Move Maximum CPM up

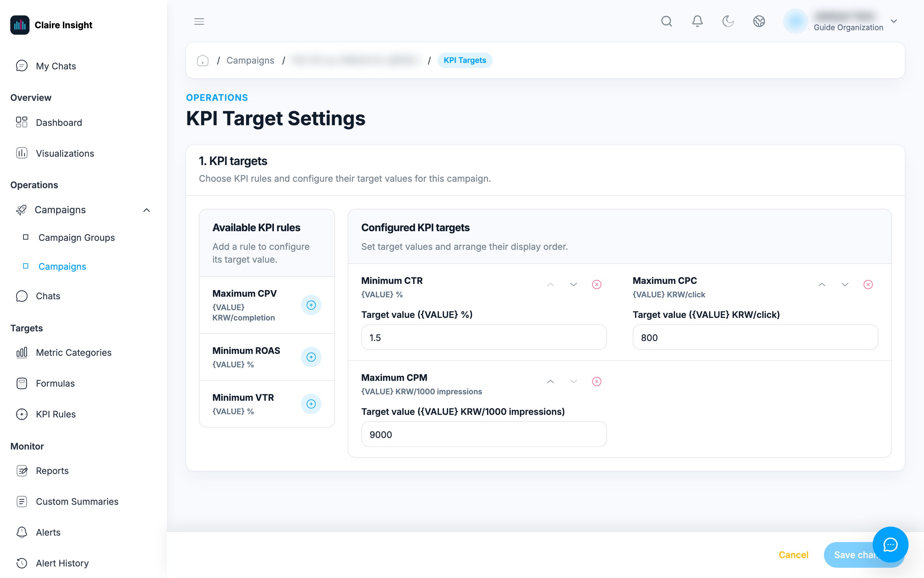tap(550, 381)
